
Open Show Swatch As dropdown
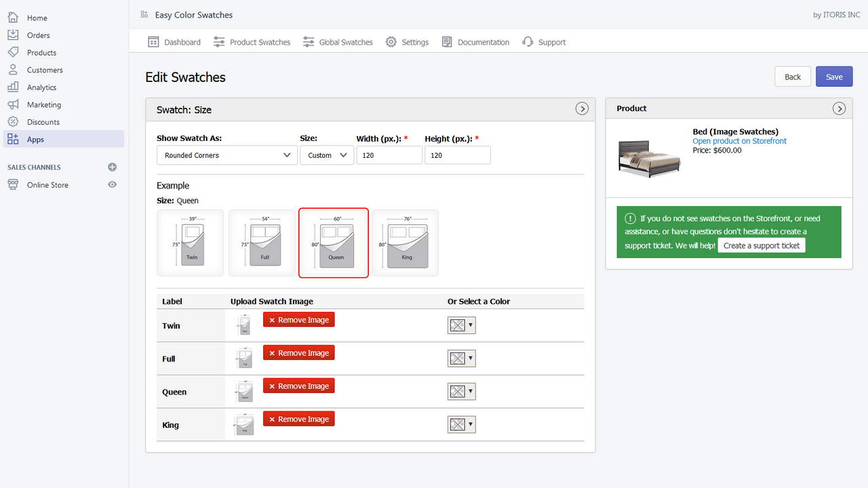pyautogui.click(x=227, y=155)
